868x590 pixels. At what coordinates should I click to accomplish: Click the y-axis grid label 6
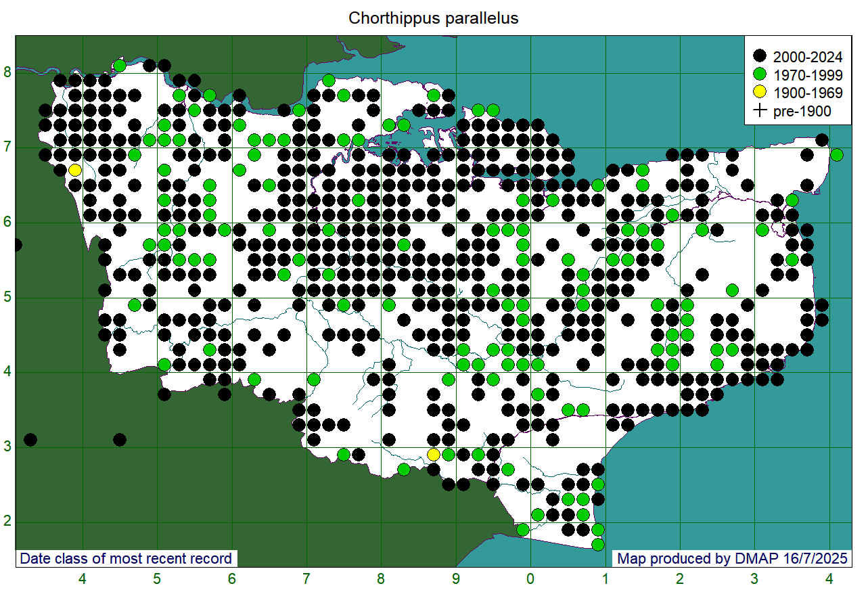(7, 223)
